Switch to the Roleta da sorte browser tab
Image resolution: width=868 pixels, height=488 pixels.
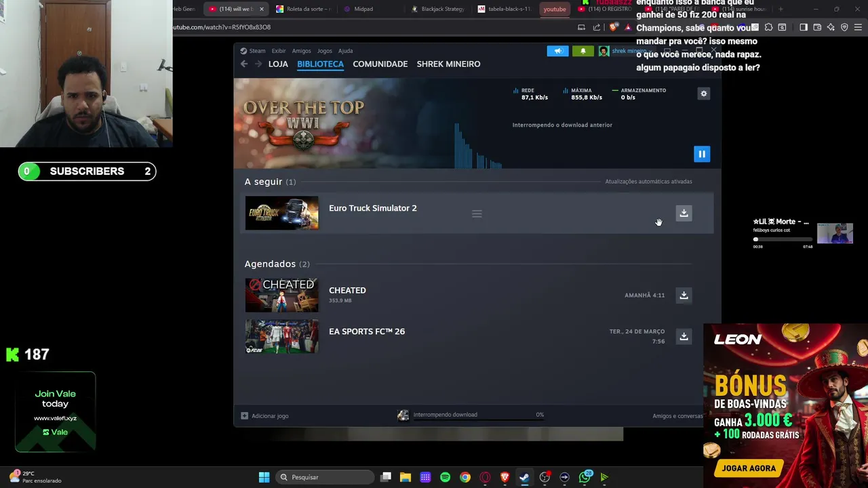point(303,9)
